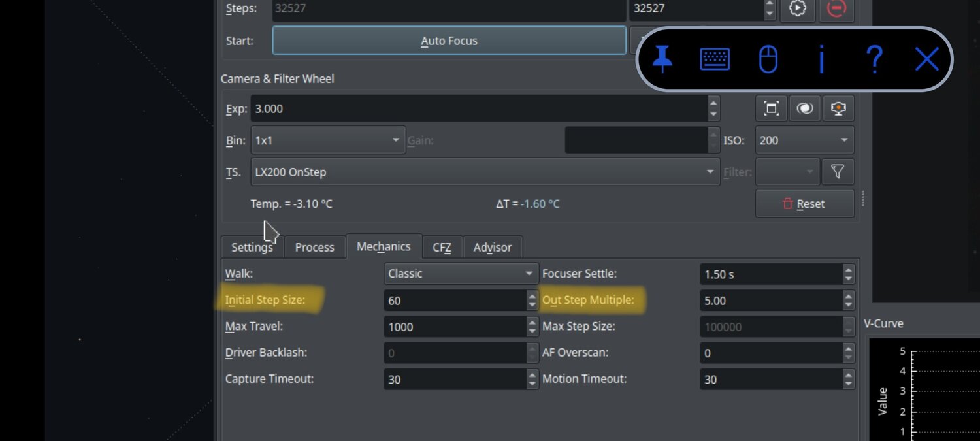Expand the TS LX200 OnStep dropdown

485,172
